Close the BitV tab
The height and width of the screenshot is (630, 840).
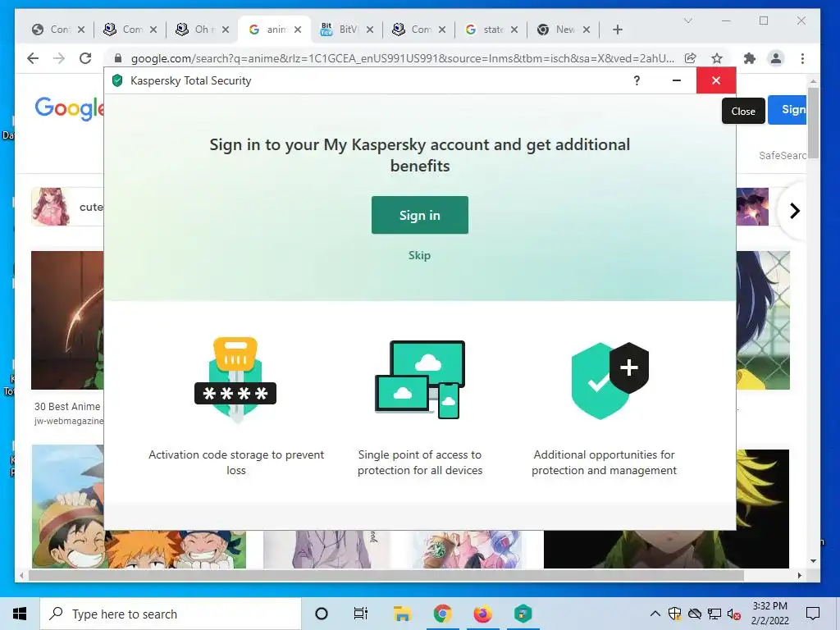point(370,30)
